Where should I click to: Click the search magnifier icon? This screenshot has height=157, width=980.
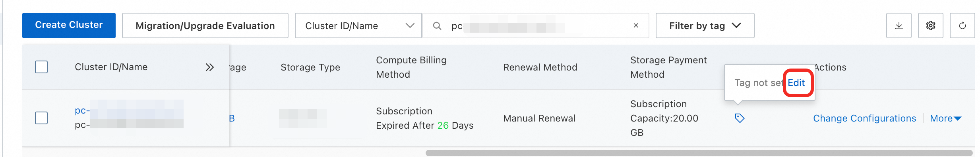pos(437,26)
